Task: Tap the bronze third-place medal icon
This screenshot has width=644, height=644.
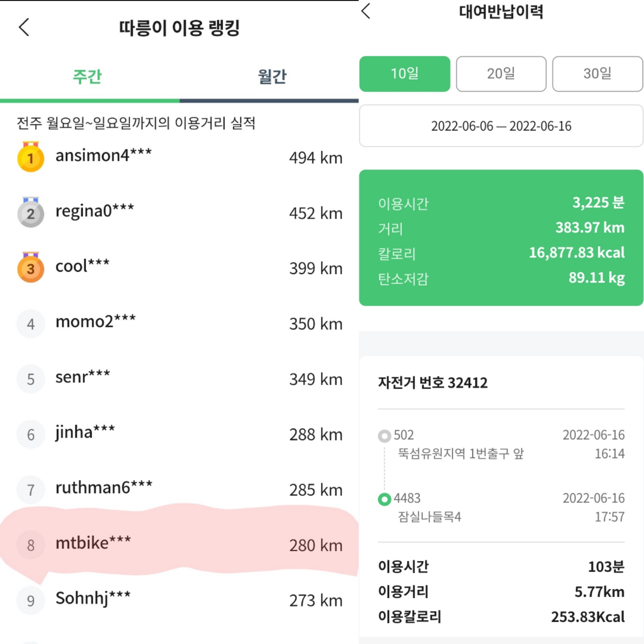Action: (x=30, y=268)
